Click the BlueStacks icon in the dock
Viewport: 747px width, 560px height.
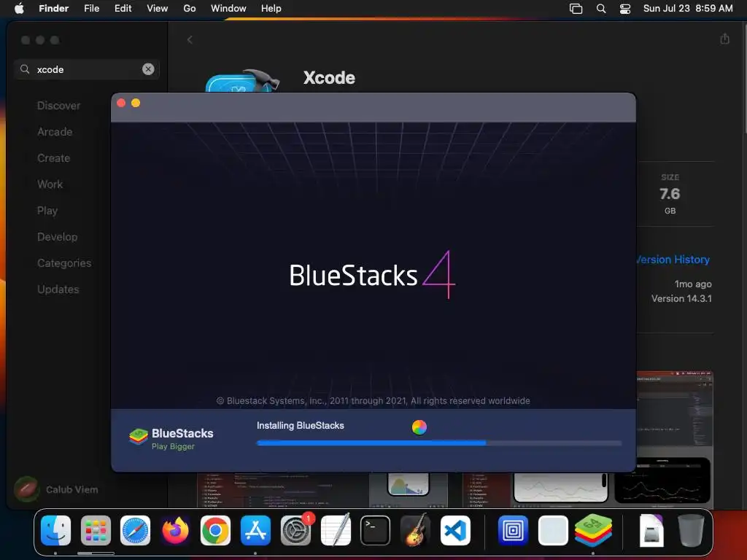(593, 531)
